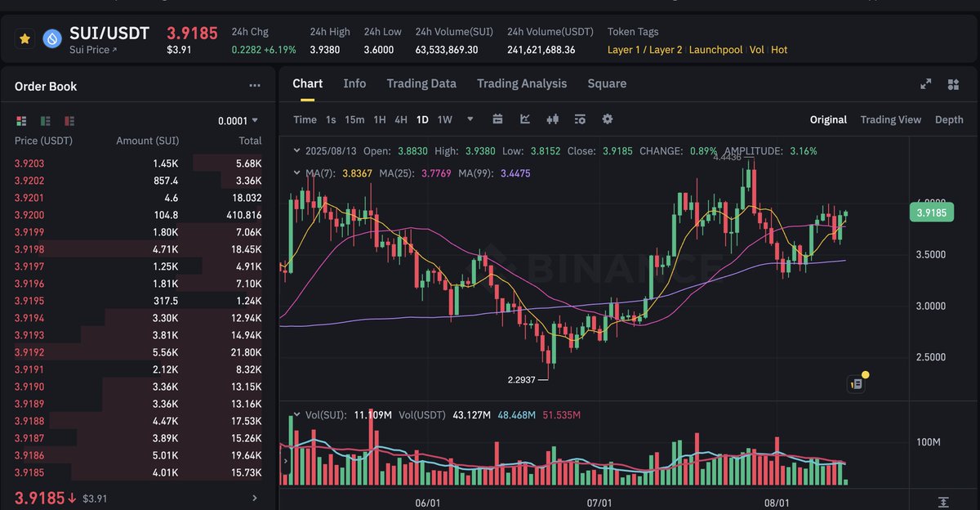This screenshot has height=510, width=980.
Task: Click the Vol token tag
Action: 757,50
